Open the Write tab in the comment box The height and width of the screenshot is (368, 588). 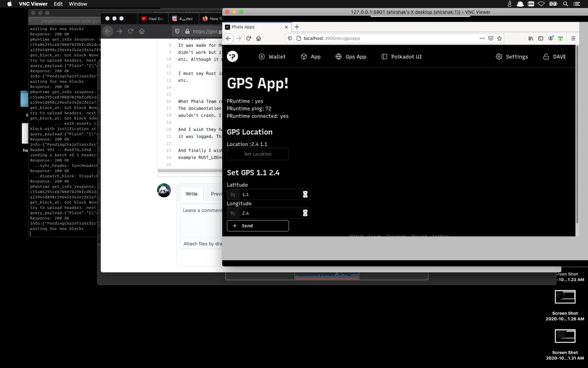click(192, 194)
